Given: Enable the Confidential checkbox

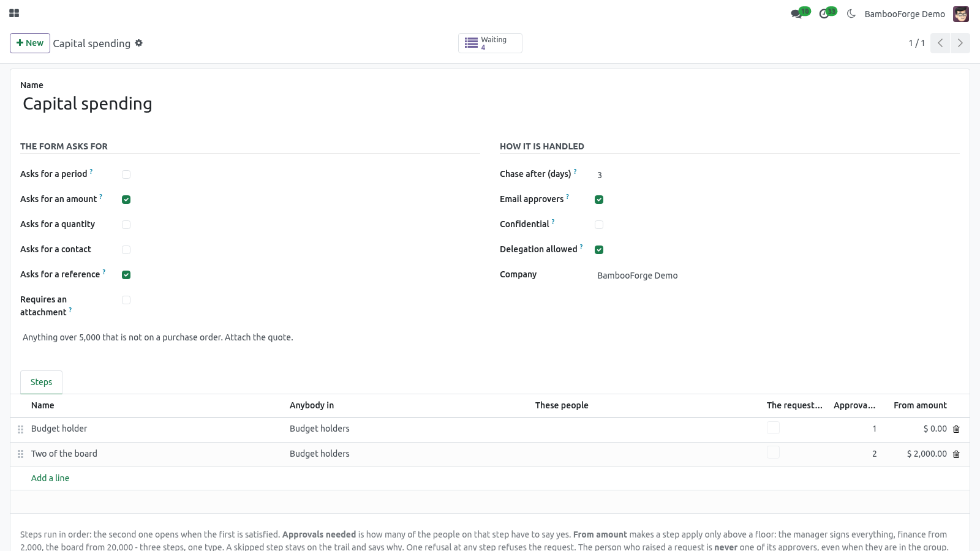Looking at the screenshot, I should tap(599, 225).
